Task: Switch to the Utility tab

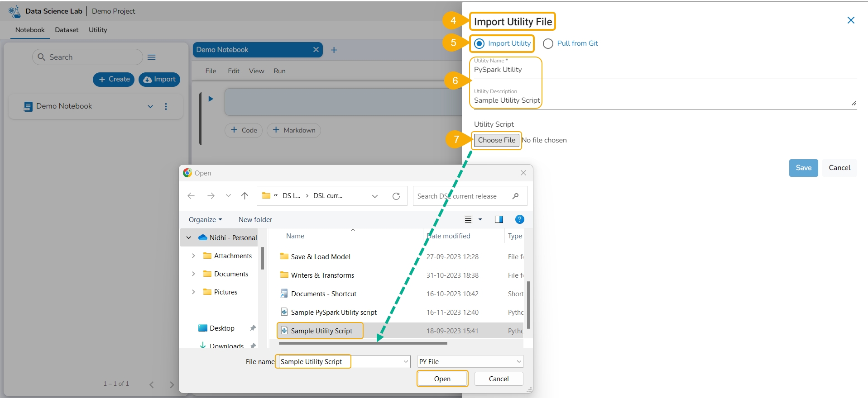Action: (98, 30)
